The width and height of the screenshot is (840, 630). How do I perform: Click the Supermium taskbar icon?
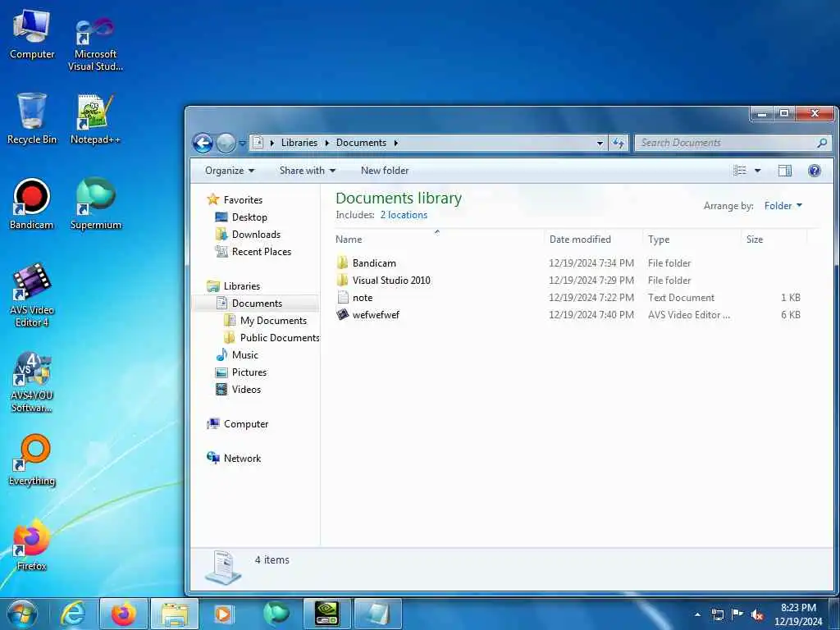[276, 614]
